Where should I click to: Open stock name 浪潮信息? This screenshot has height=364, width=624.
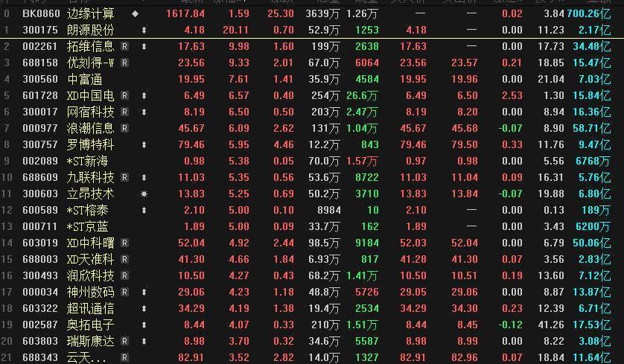90,129
